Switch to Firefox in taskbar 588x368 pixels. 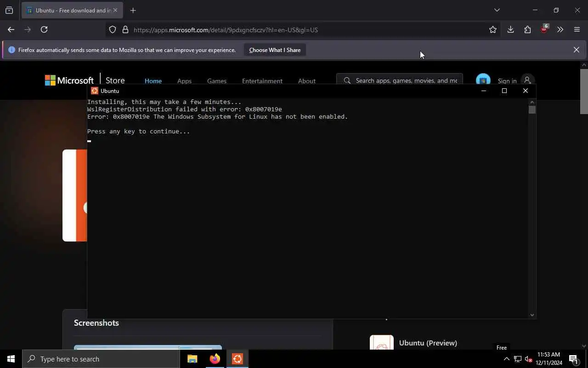[215, 359]
